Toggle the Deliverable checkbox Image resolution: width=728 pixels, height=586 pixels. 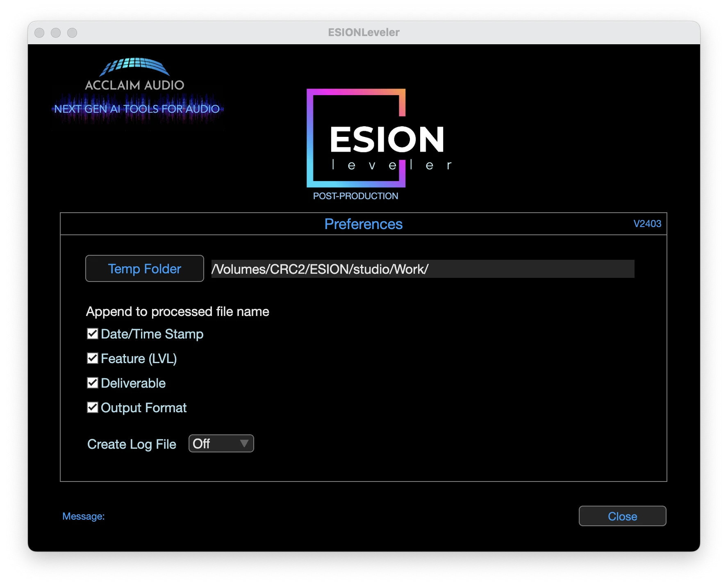[93, 383]
